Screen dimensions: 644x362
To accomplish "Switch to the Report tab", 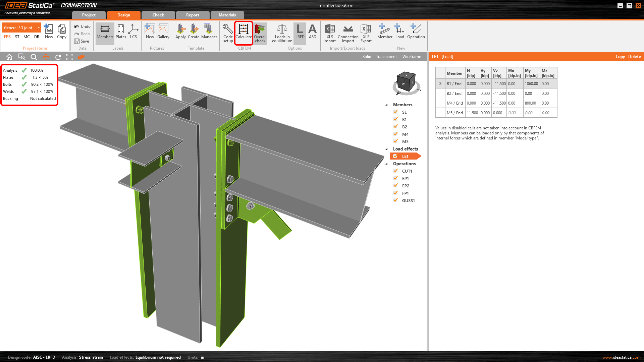I will [x=193, y=15].
